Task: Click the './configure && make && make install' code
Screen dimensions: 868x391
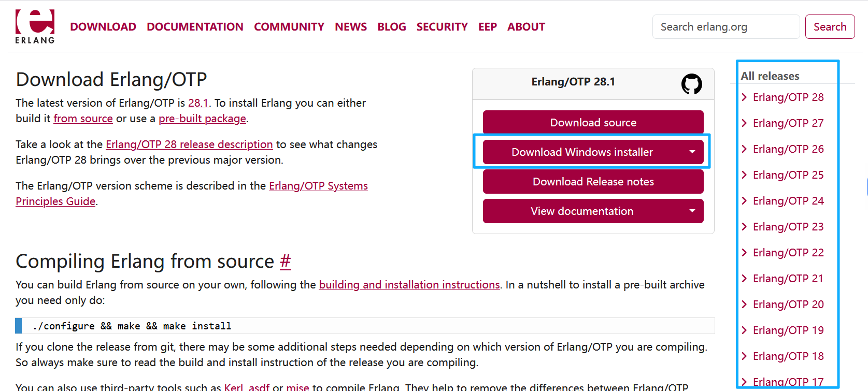Action: (132, 326)
